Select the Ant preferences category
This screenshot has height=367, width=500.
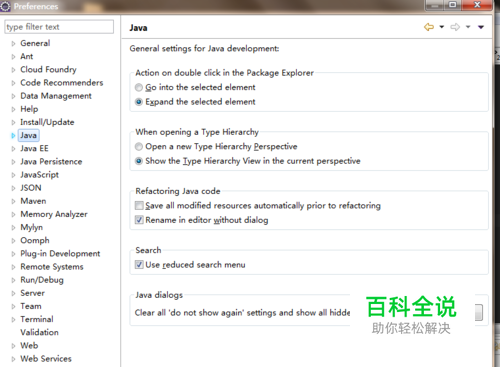point(27,56)
